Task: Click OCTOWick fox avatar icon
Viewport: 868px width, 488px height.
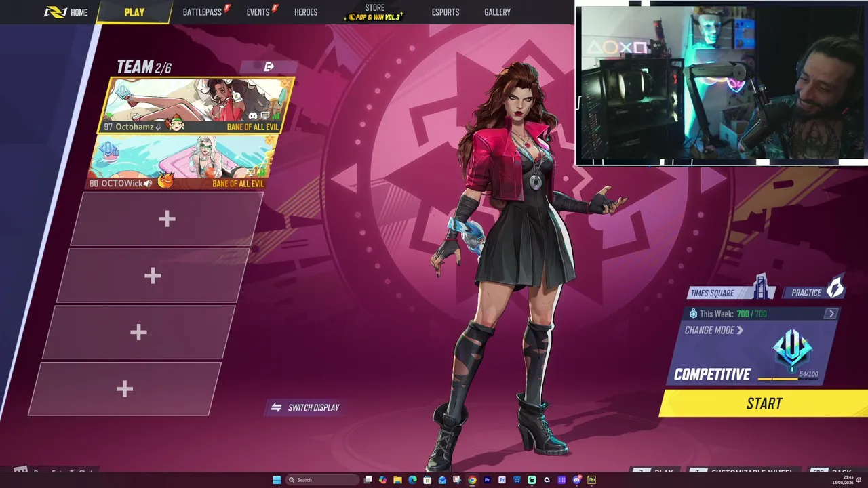Action: click(165, 181)
